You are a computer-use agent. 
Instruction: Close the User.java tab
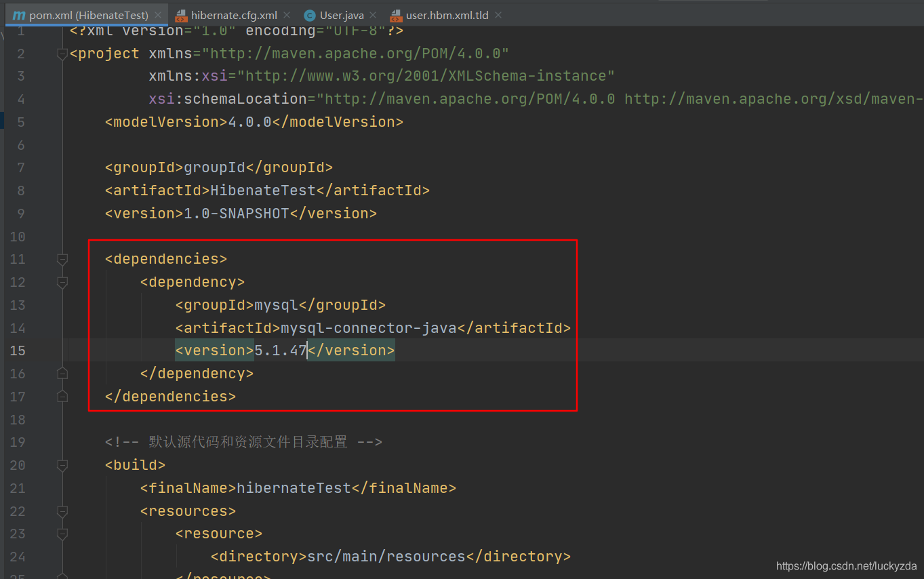pyautogui.click(x=374, y=15)
